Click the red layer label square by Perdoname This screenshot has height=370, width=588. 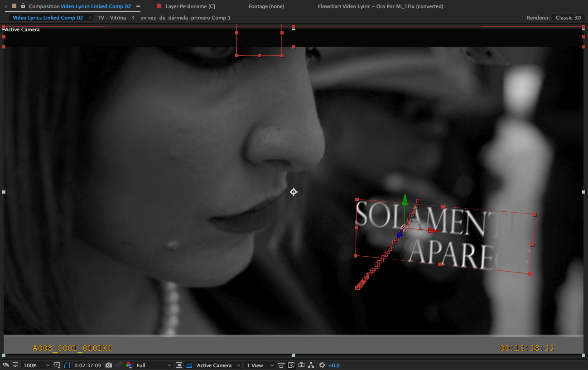[159, 6]
